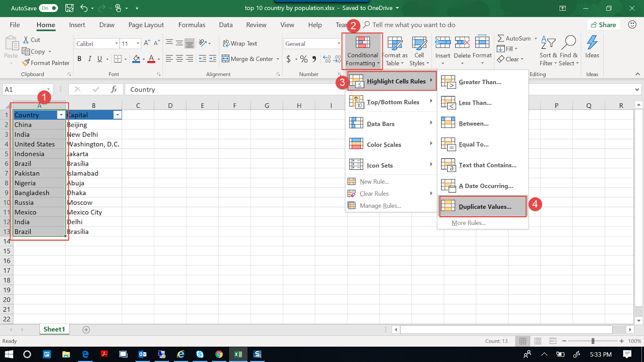Switch to the Formulas ribbon tab
This screenshot has width=644, height=362.
[192, 25]
